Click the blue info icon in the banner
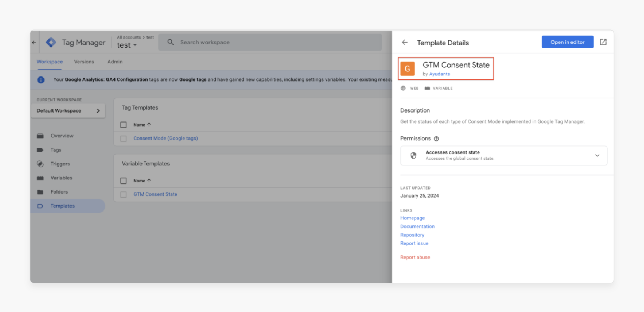This screenshot has width=644, height=312. tap(41, 80)
